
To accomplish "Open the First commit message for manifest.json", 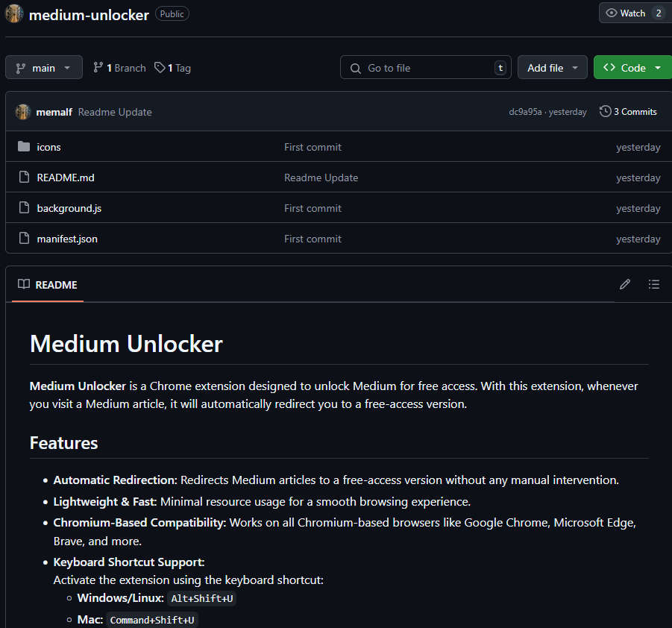I will click(313, 239).
